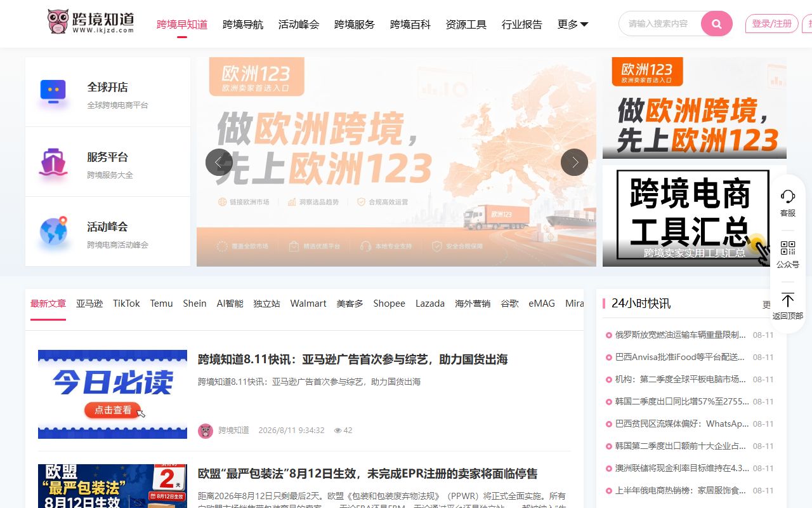Select the 亚马逊 tab
The image size is (812, 508).
pyautogui.click(x=89, y=304)
